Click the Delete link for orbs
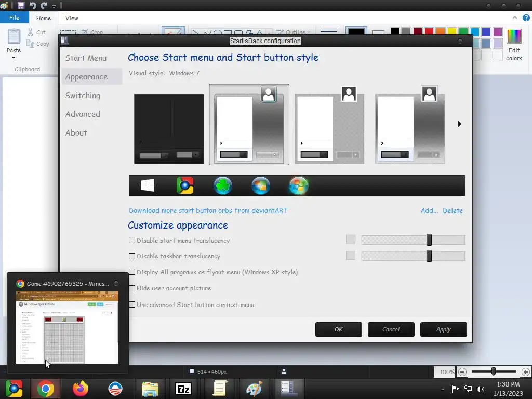The width and height of the screenshot is (532, 399). (453, 211)
